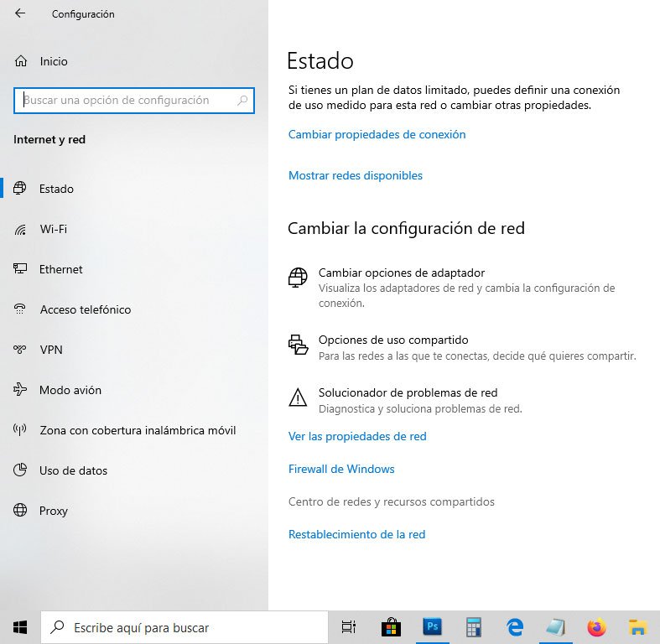This screenshot has width=660, height=644.
Task: Select the mobile hotspot antenna icon
Action: tap(20, 430)
